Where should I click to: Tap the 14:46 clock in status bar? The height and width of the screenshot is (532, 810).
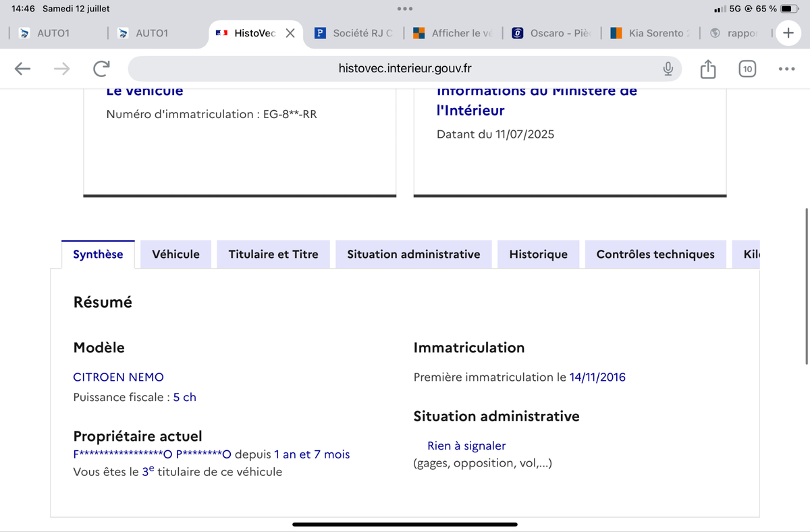point(23,9)
